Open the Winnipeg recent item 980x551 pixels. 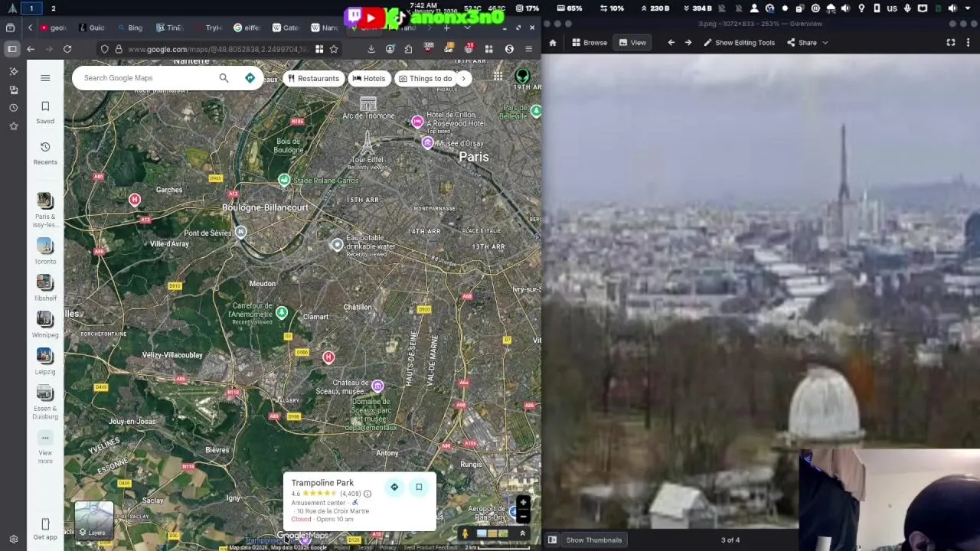[x=45, y=324]
